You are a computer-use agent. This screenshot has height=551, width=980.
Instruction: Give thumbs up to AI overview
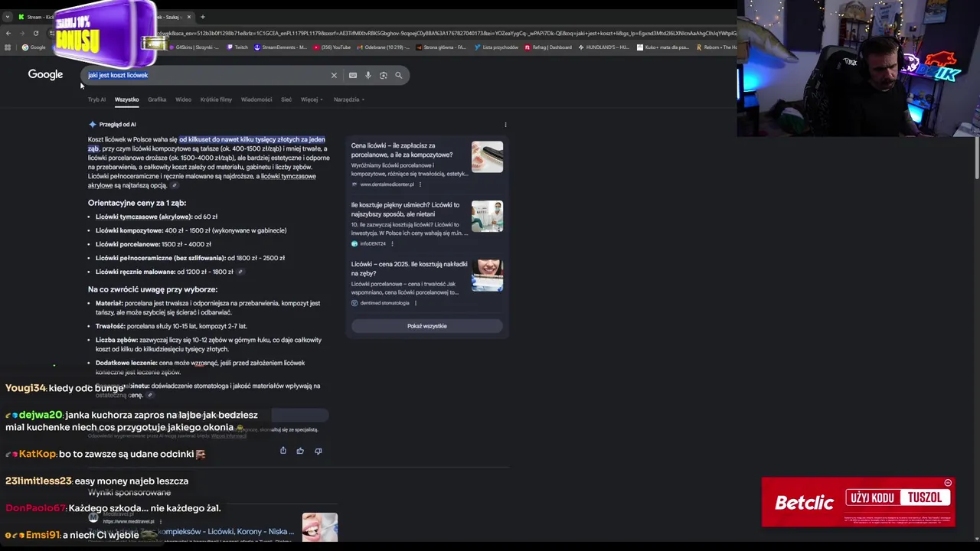[300, 451]
